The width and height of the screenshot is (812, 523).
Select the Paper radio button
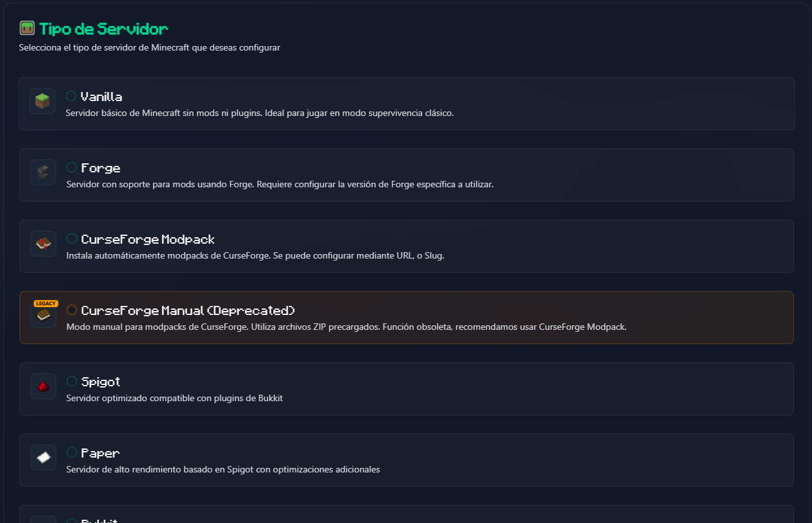pyautogui.click(x=72, y=452)
